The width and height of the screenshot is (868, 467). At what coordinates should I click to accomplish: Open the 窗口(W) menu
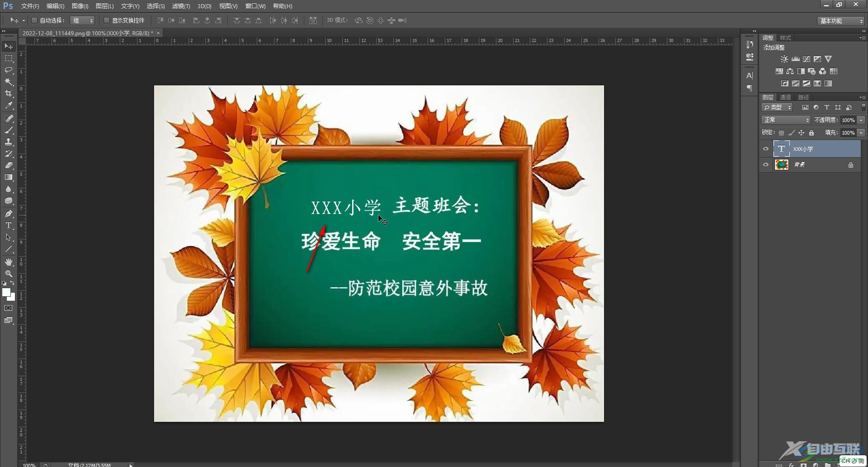pyautogui.click(x=255, y=6)
